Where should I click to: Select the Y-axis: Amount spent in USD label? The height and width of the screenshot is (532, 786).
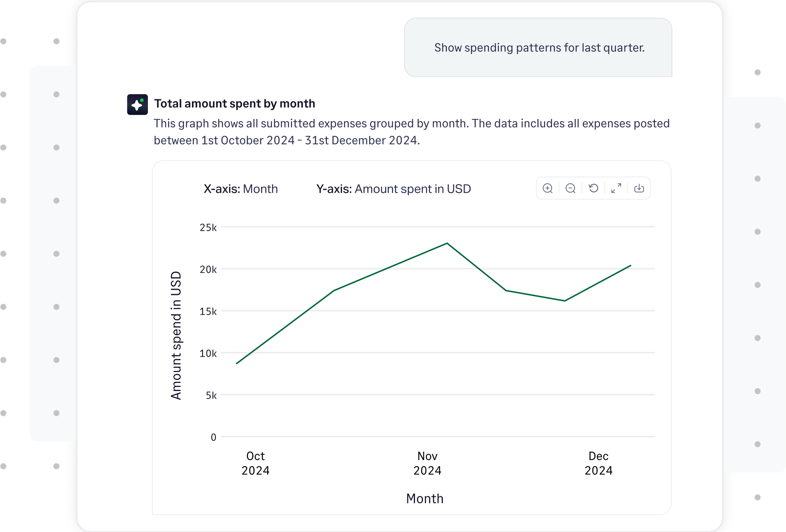[394, 189]
